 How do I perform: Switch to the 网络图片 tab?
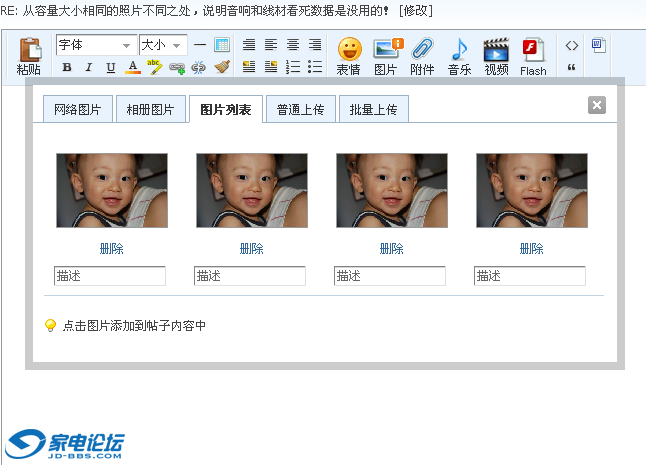tap(77, 109)
